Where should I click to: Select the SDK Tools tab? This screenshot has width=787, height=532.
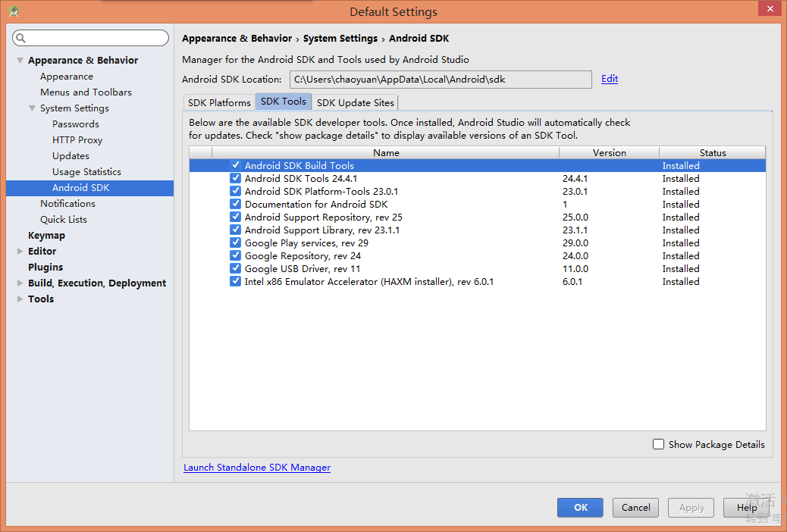click(x=283, y=102)
